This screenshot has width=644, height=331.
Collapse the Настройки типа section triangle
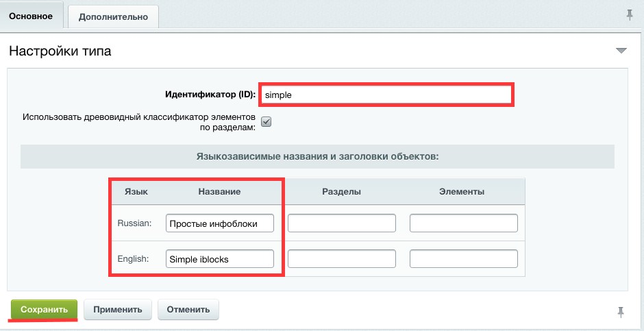(x=621, y=51)
